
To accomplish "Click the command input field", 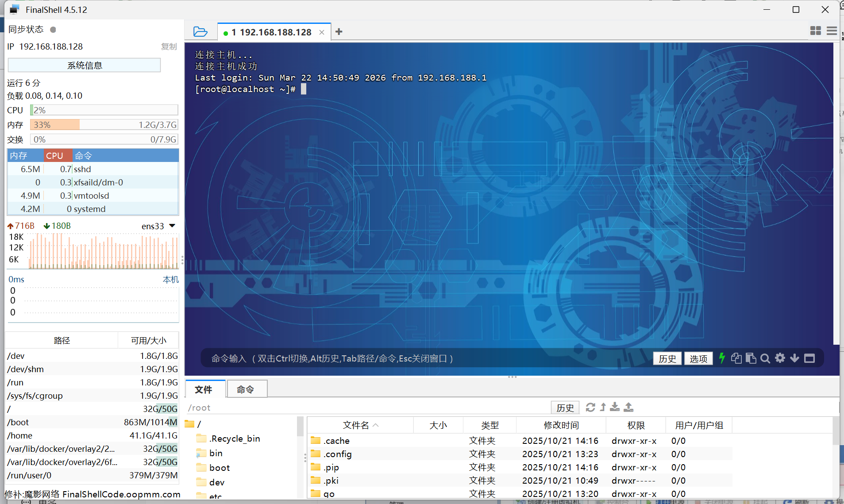I will click(425, 358).
